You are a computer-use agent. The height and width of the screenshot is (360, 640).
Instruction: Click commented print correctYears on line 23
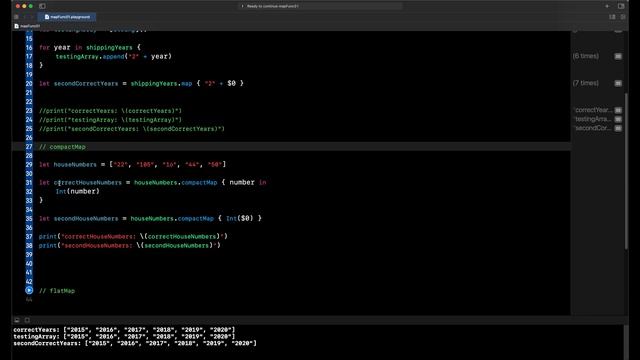click(110, 111)
